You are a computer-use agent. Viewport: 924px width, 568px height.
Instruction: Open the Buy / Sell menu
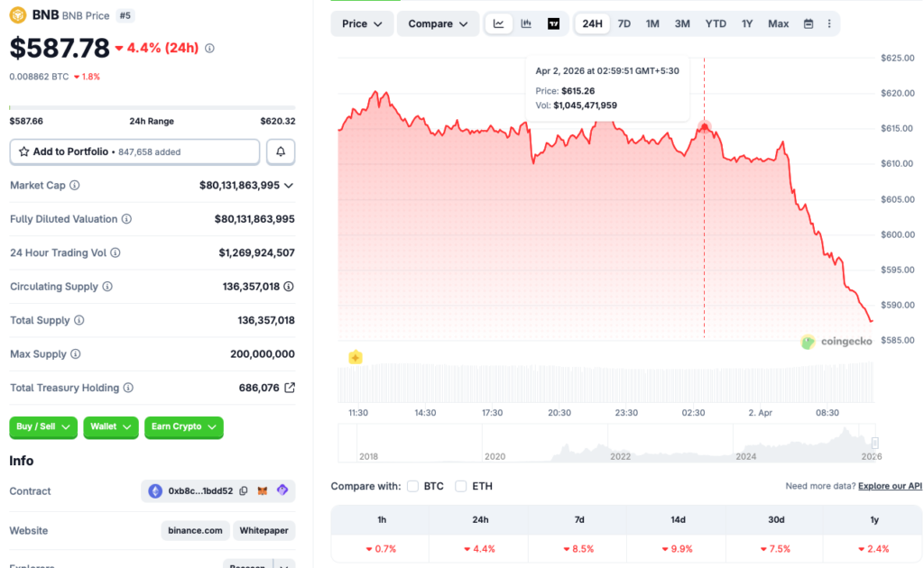[x=42, y=427]
